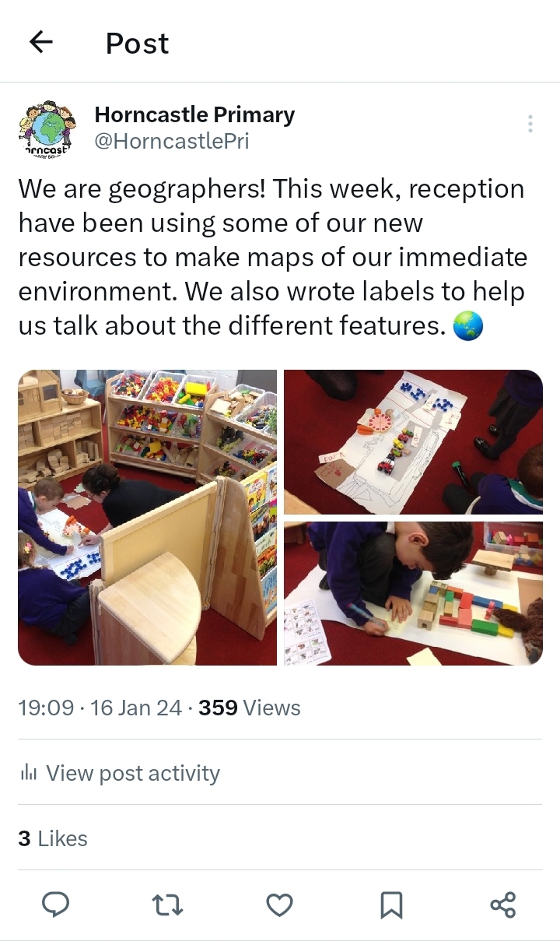The height and width of the screenshot is (952, 560).
Task: Open the @HorncastlePri handle link
Action: point(172,141)
